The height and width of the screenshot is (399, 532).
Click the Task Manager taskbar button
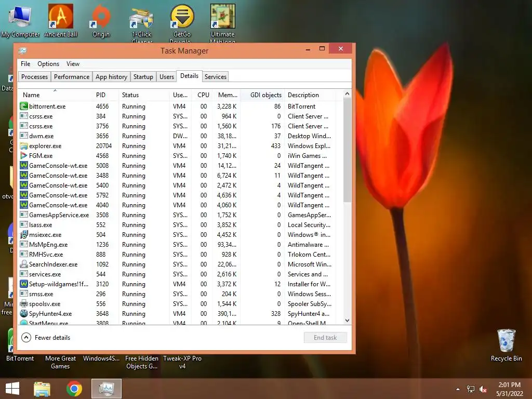[x=107, y=389]
